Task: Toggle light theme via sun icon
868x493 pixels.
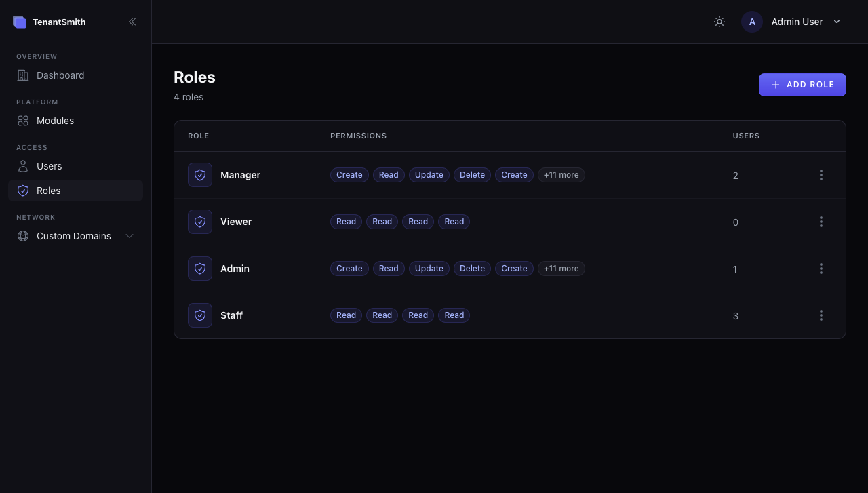Action: [719, 22]
